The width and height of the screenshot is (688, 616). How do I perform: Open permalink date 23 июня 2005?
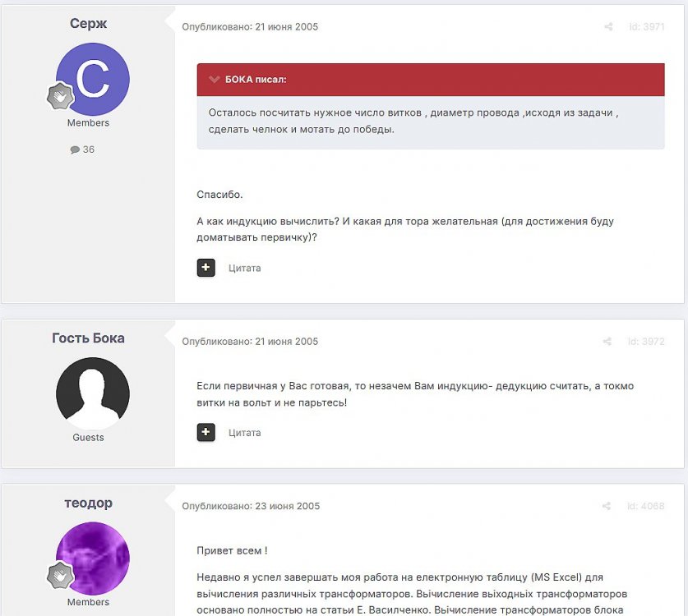click(x=288, y=506)
